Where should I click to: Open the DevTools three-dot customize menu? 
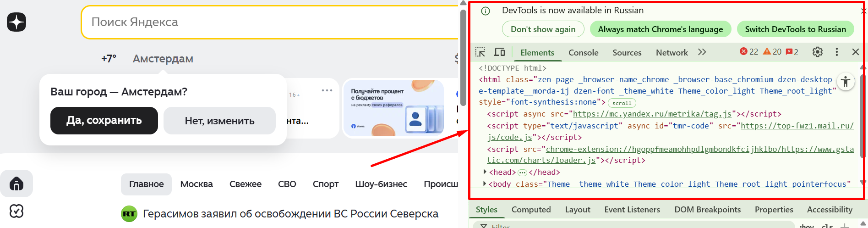click(836, 52)
